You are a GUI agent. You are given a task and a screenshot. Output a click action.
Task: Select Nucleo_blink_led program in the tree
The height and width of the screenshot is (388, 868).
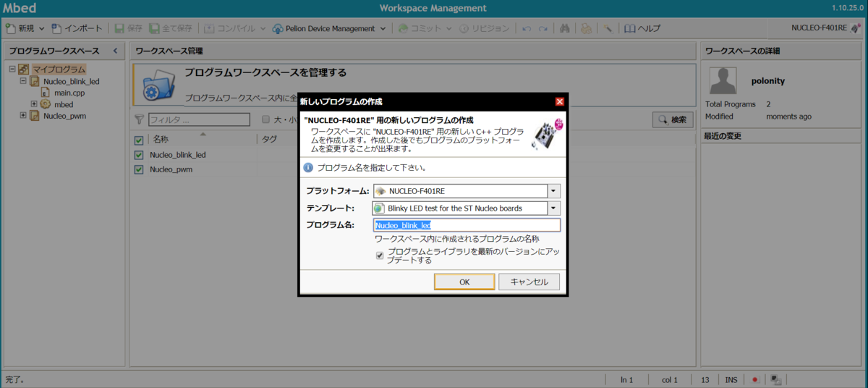tap(72, 81)
